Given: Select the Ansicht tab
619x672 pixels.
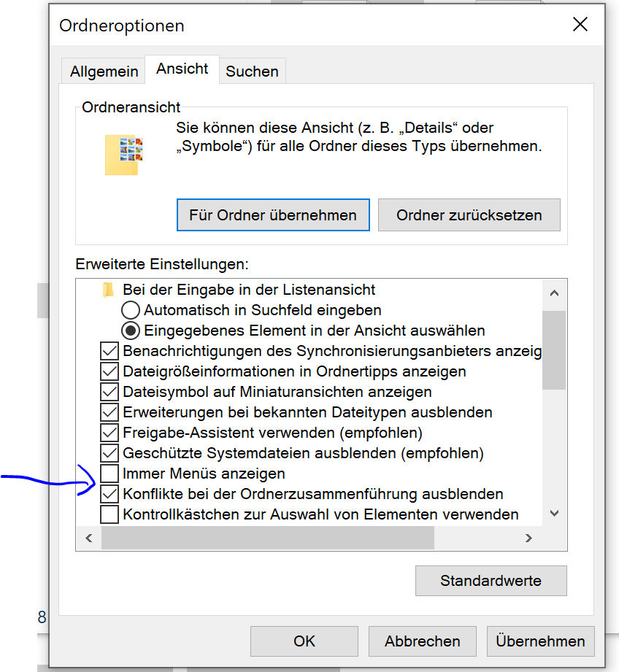Looking at the screenshot, I should click(182, 69).
